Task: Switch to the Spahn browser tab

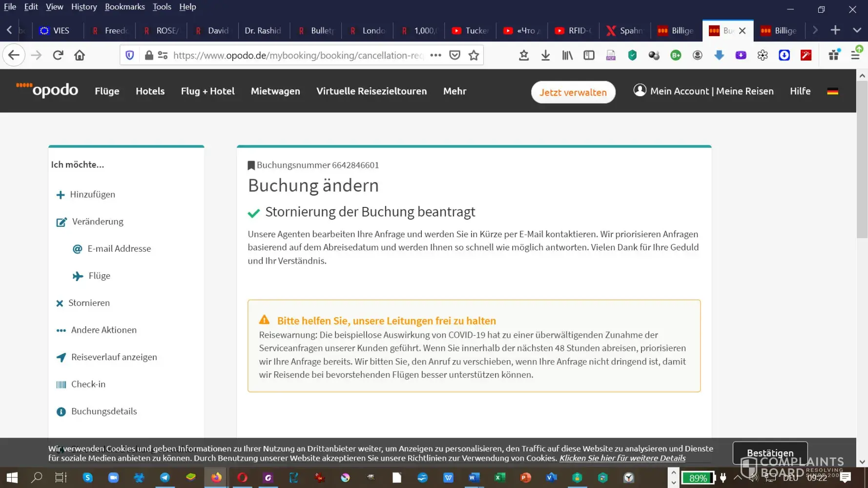Action: [624, 30]
